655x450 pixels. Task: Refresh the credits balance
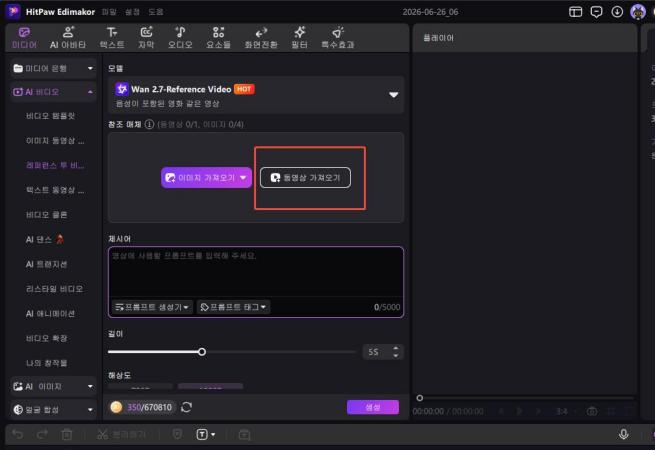click(x=186, y=407)
